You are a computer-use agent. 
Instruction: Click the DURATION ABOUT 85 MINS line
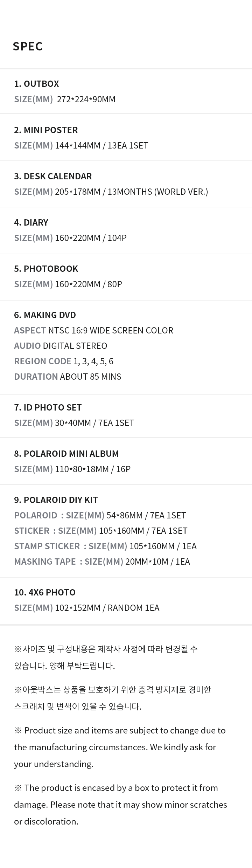(x=68, y=377)
